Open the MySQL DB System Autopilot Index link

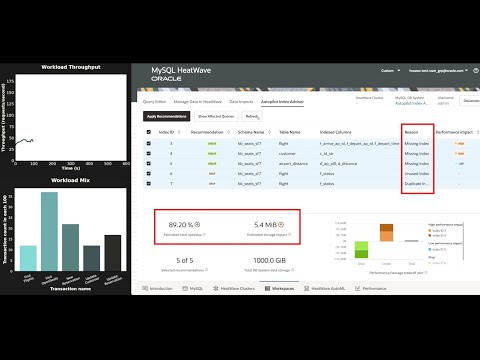pos(412,103)
